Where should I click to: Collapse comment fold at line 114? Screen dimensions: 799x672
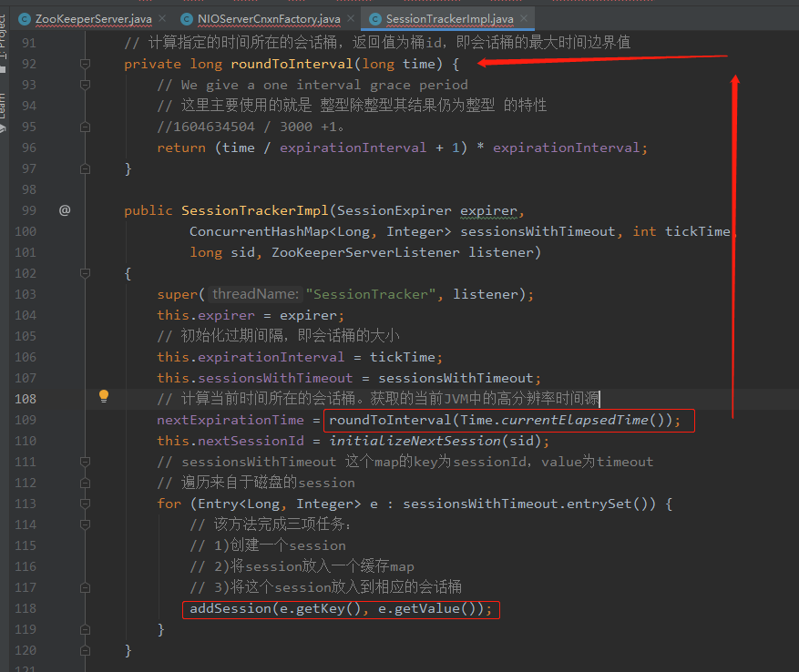click(x=85, y=524)
